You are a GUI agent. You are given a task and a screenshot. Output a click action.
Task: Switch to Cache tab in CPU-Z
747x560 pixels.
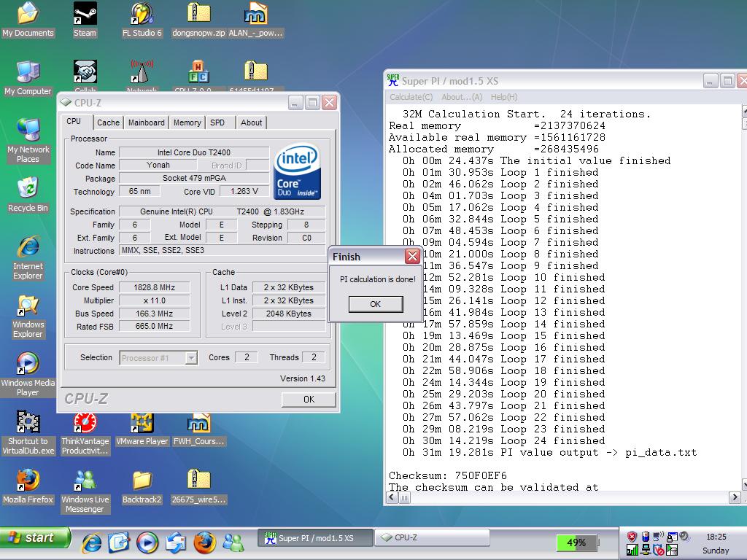(108, 122)
